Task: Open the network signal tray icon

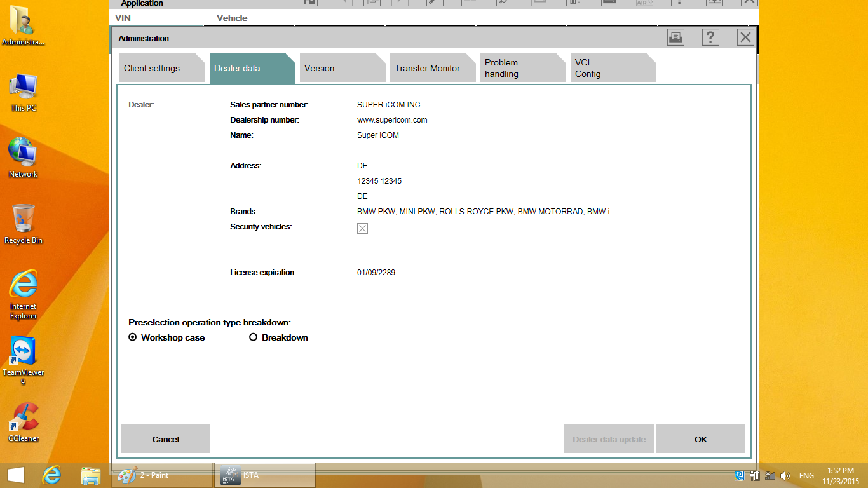Action: [770, 475]
